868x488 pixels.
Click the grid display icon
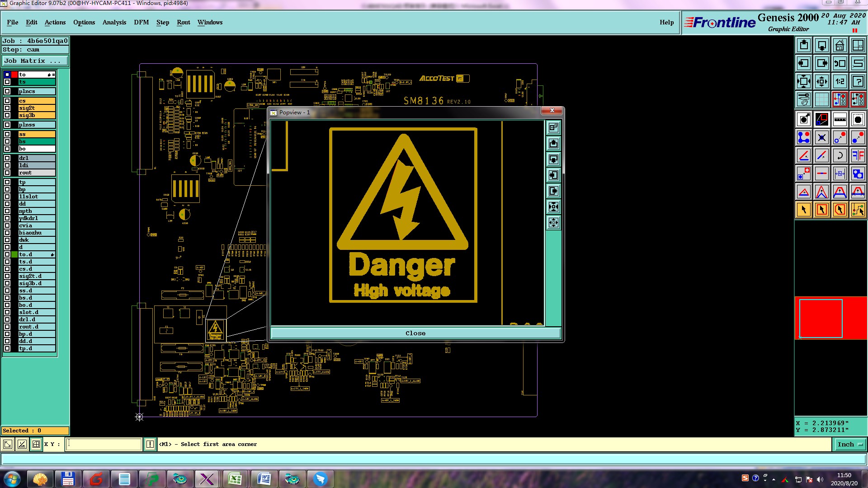click(x=821, y=99)
